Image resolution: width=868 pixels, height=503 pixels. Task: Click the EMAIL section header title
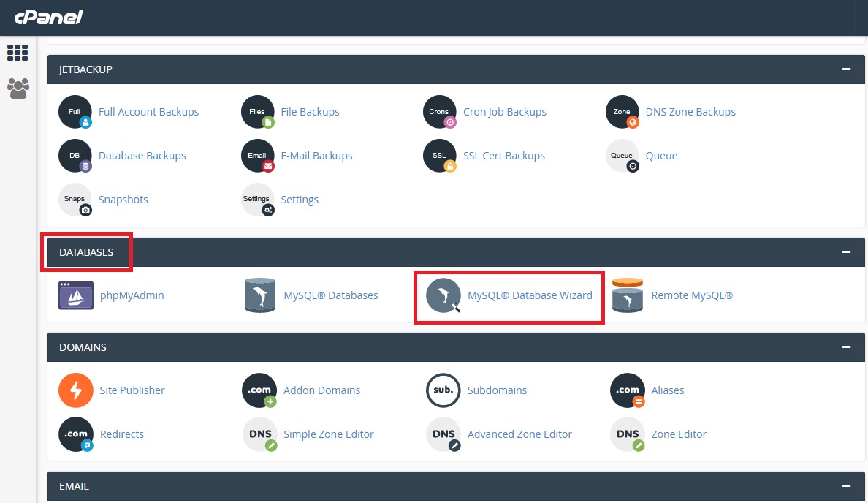75,486
